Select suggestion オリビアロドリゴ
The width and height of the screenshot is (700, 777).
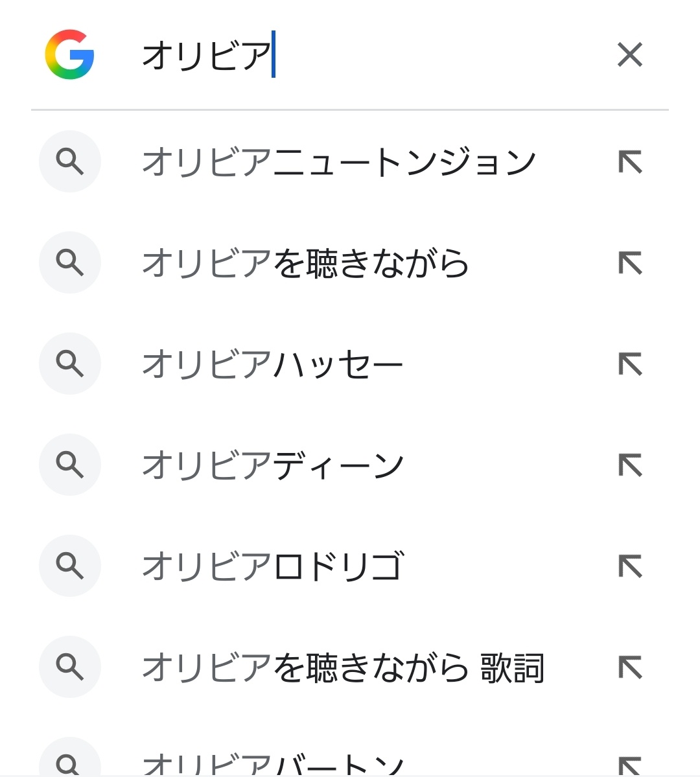272,566
